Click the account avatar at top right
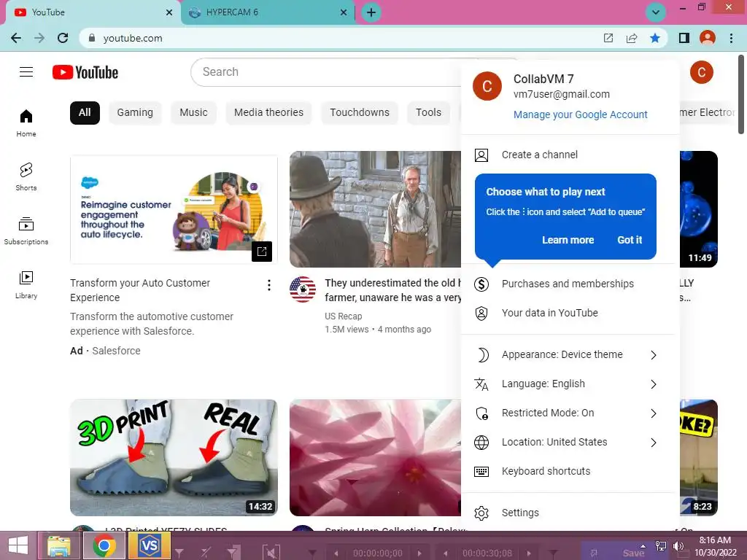 pos(701,72)
